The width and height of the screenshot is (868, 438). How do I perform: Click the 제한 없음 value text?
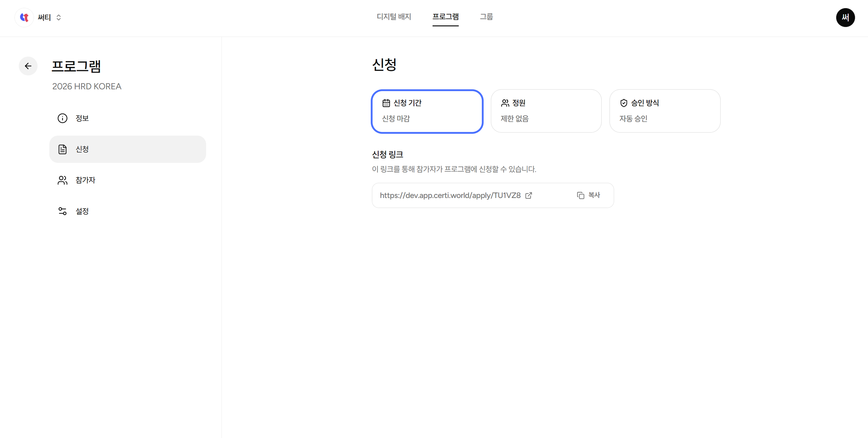click(x=515, y=119)
